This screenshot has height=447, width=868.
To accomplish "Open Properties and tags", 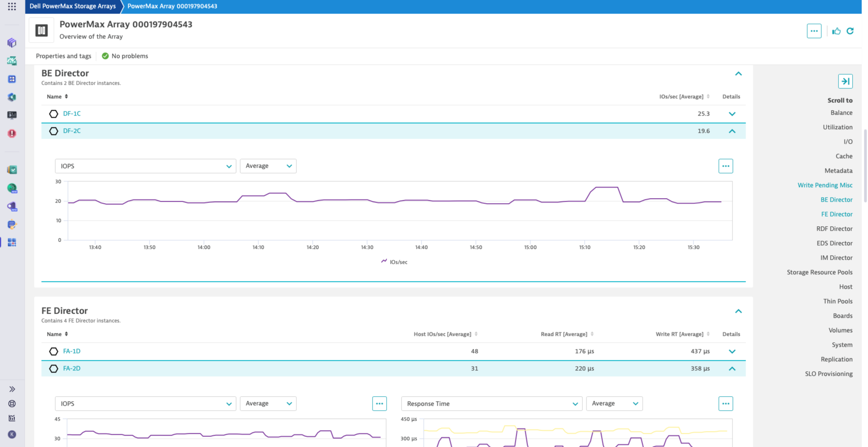I will point(63,56).
